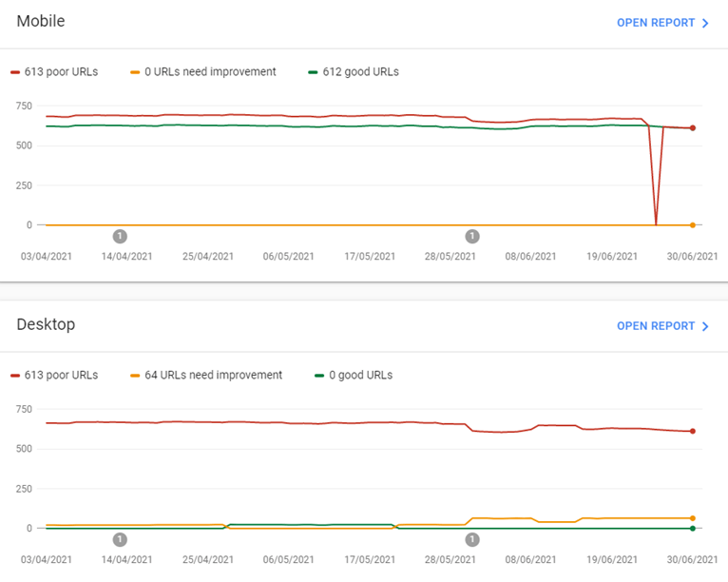This screenshot has height=582, width=728.
Task: Click Desktop orange end data point
Action: click(692, 518)
